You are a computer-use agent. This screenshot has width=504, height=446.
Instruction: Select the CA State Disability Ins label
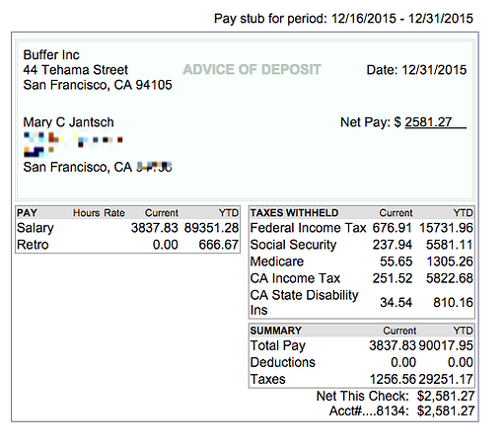pyautogui.click(x=304, y=302)
